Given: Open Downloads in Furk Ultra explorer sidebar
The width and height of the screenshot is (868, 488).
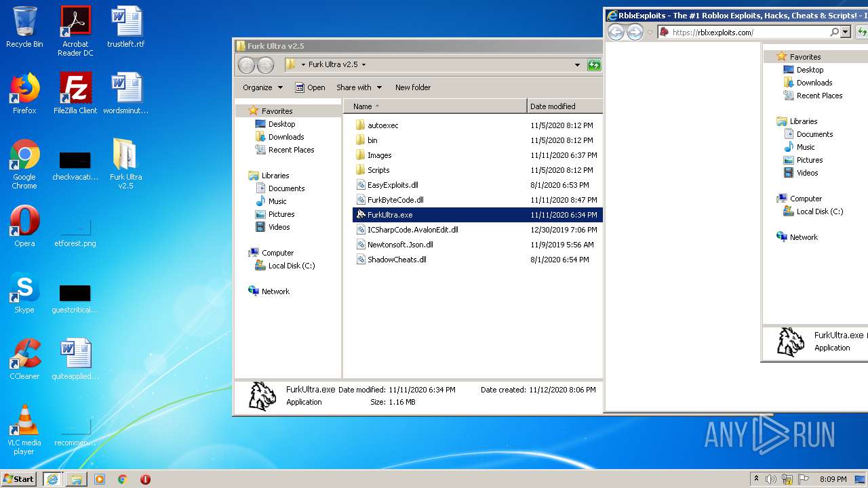Looking at the screenshot, I should 285,137.
